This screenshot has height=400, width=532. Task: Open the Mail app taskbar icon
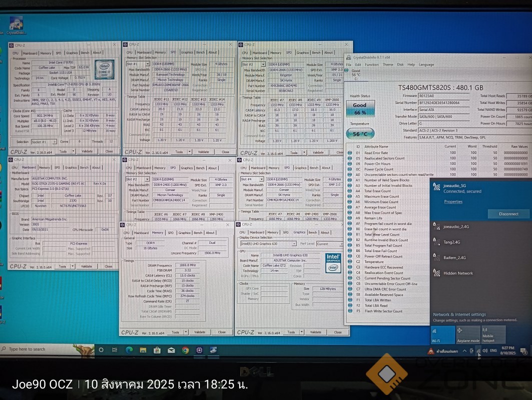171,350
